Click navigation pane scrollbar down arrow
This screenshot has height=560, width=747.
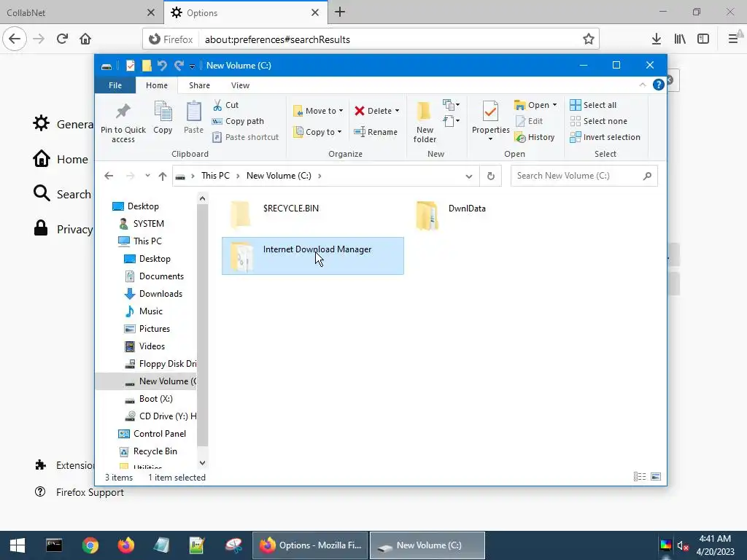click(203, 463)
